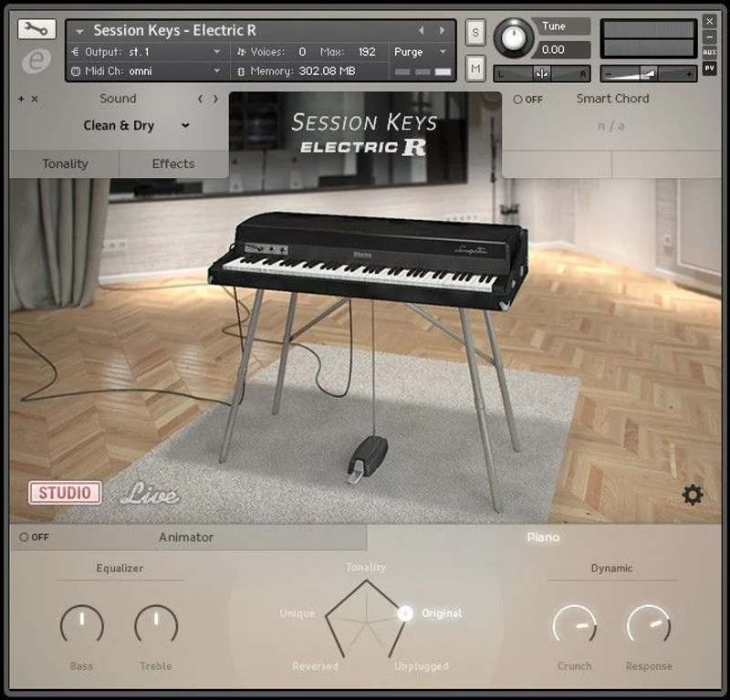The image size is (730, 700).
Task: Open the Clean & Dry sound dropdown
Action: tap(136, 125)
